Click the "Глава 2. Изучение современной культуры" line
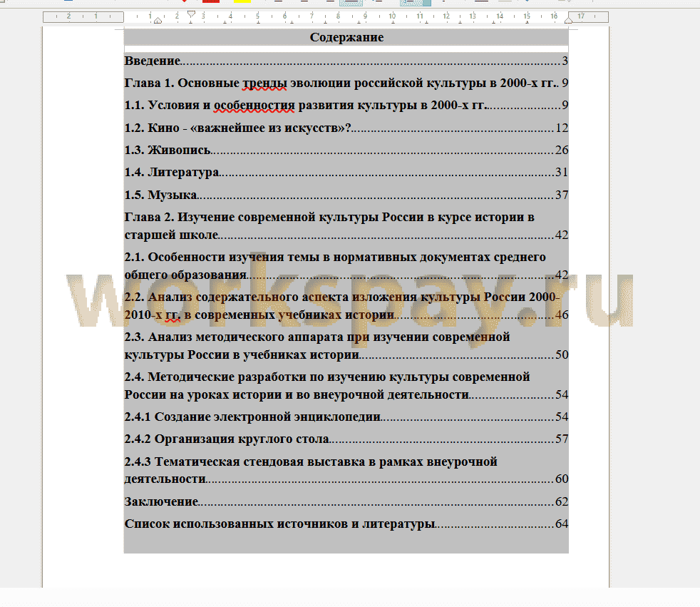 coord(329,217)
